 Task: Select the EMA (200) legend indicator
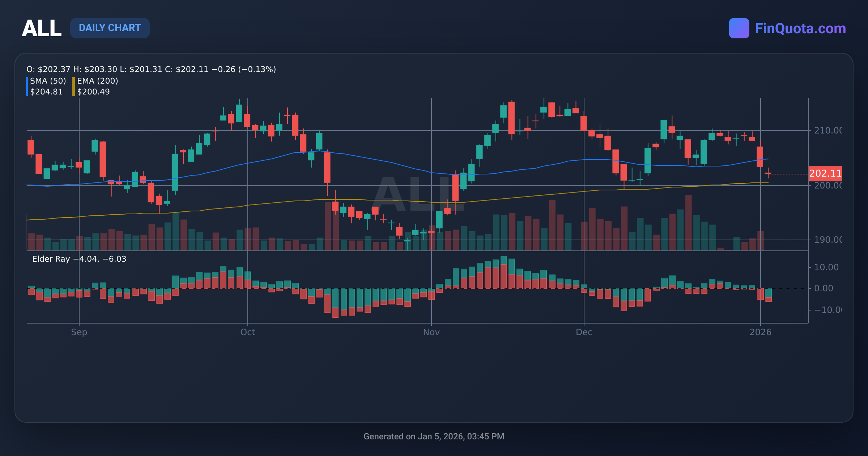(98, 81)
